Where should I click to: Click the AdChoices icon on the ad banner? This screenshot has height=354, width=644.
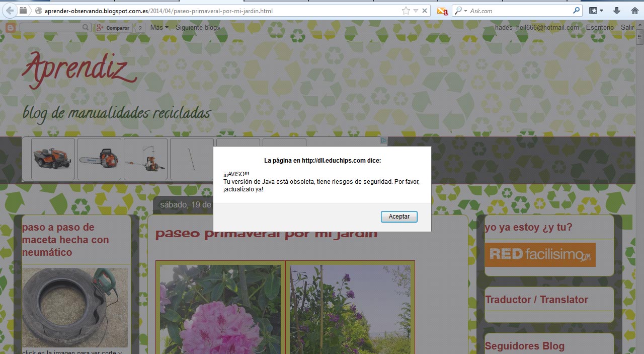[384, 140]
